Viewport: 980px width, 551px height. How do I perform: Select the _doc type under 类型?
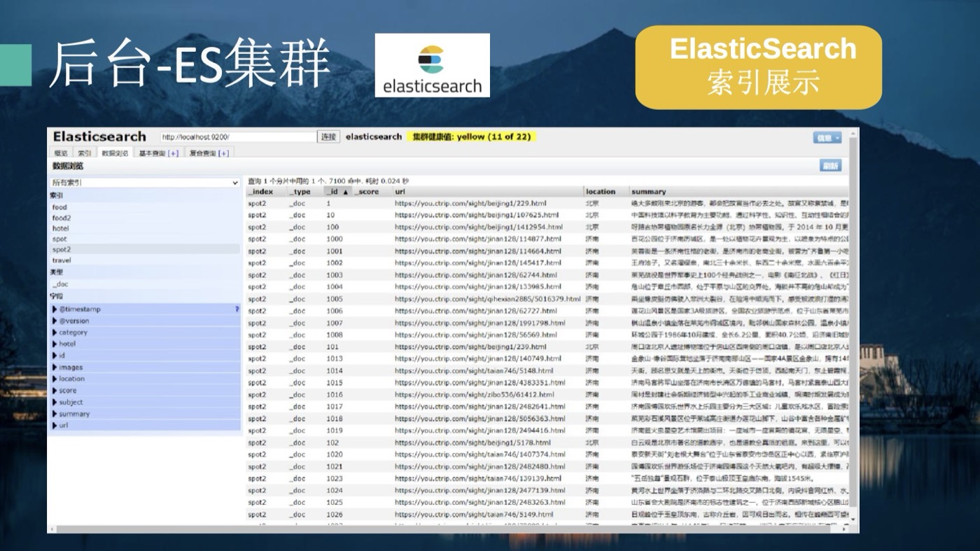60,284
